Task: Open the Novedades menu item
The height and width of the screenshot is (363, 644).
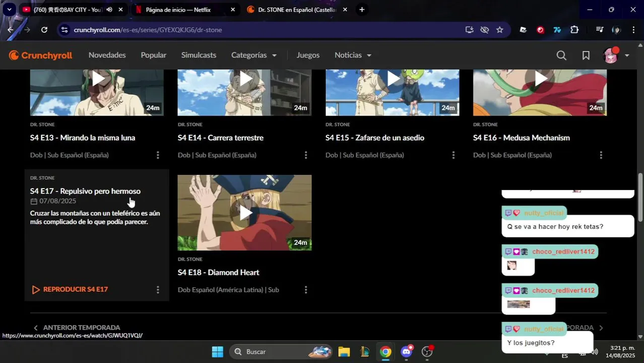Action: pos(107,55)
